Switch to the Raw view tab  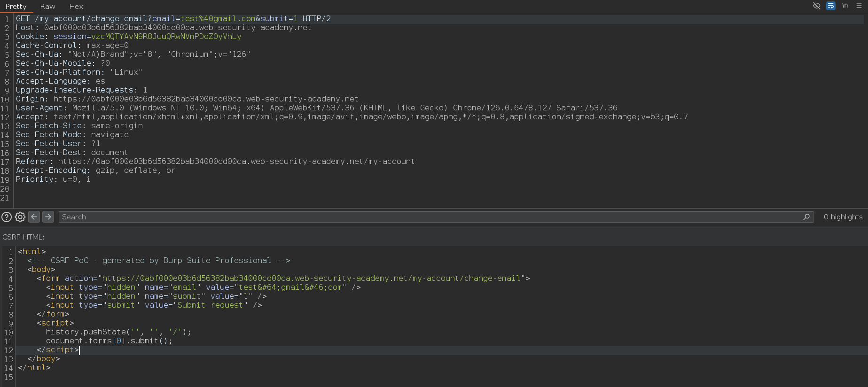(x=47, y=7)
